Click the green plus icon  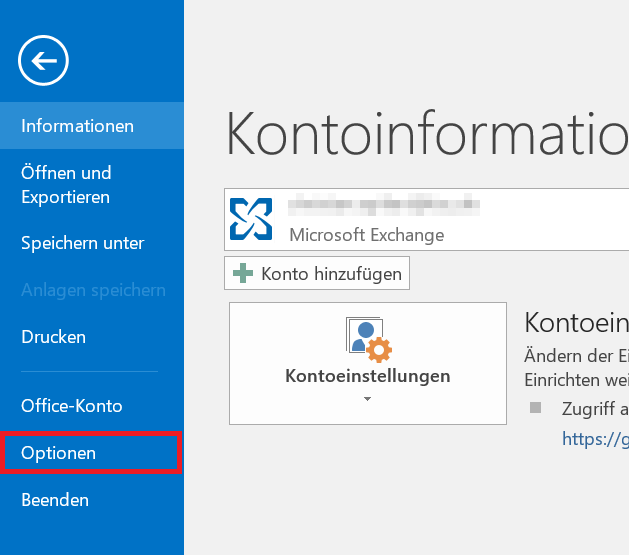pos(243,273)
